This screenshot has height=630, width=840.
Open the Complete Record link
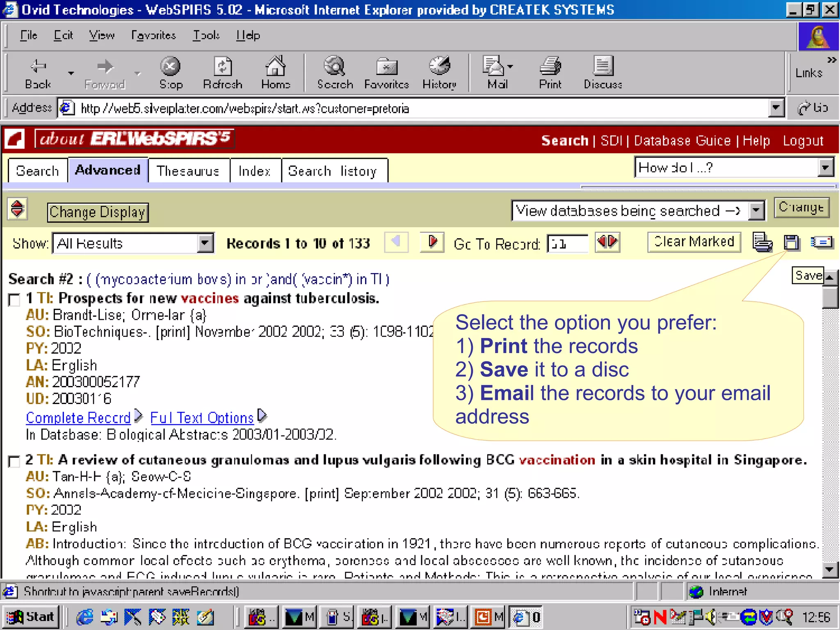pyautogui.click(x=78, y=418)
